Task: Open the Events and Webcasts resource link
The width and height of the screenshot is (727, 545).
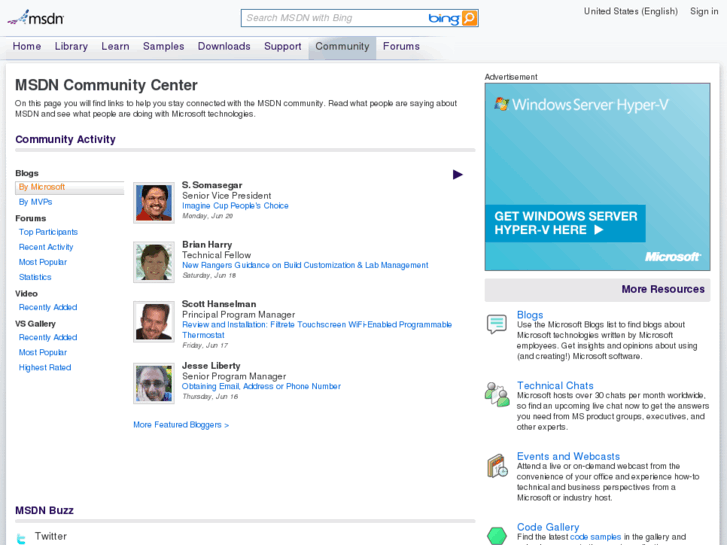Action: tap(568, 456)
